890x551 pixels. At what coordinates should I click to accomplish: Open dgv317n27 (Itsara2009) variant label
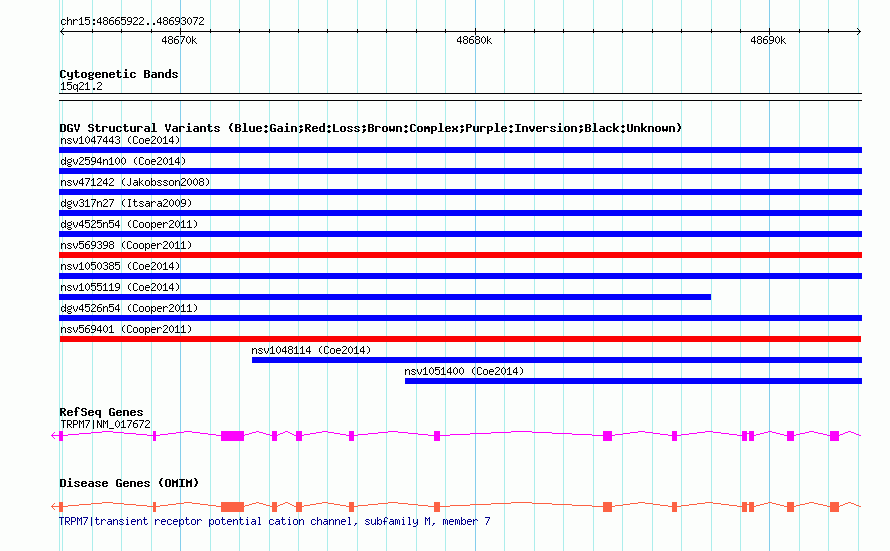pos(126,203)
